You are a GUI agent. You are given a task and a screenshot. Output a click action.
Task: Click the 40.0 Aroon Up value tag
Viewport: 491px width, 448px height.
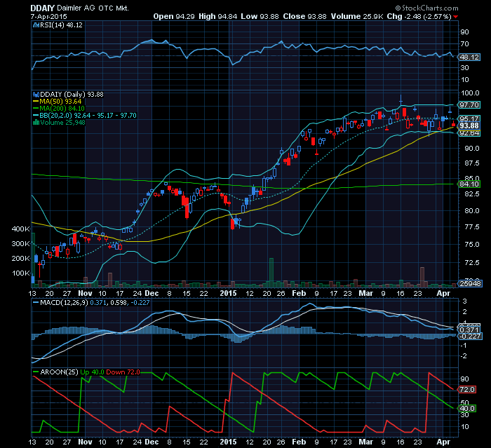(x=467, y=408)
